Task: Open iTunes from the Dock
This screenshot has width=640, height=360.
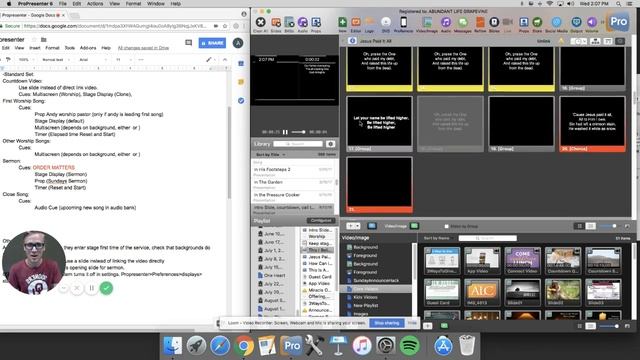Action: 362,346
